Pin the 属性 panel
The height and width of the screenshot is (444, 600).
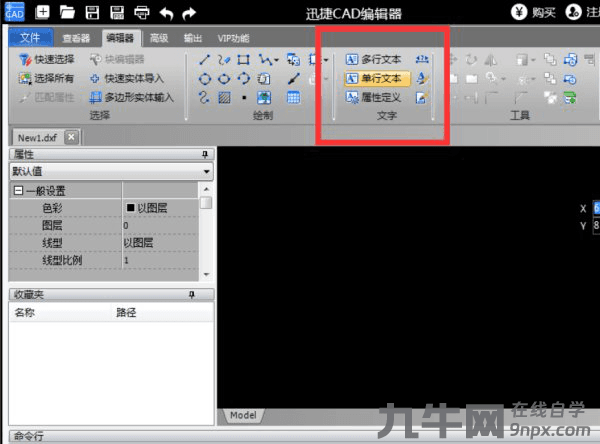[x=205, y=154]
